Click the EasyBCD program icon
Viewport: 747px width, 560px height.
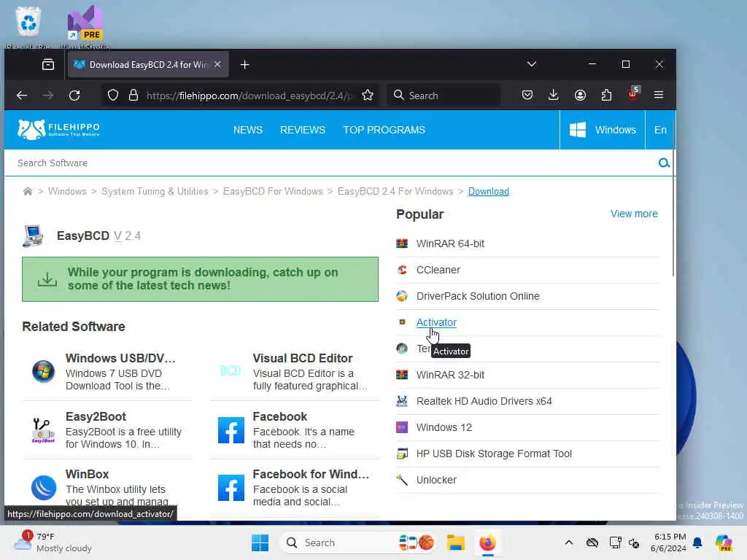coord(33,236)
